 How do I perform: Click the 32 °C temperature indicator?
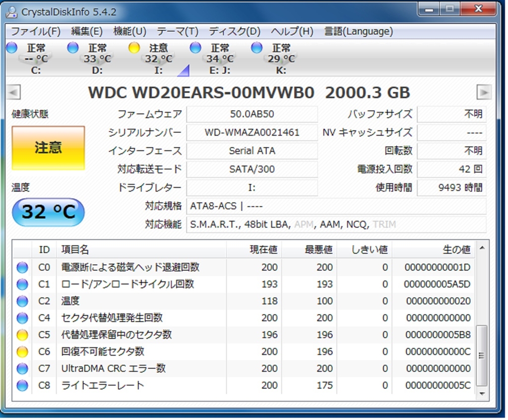[x=48, y=212]
